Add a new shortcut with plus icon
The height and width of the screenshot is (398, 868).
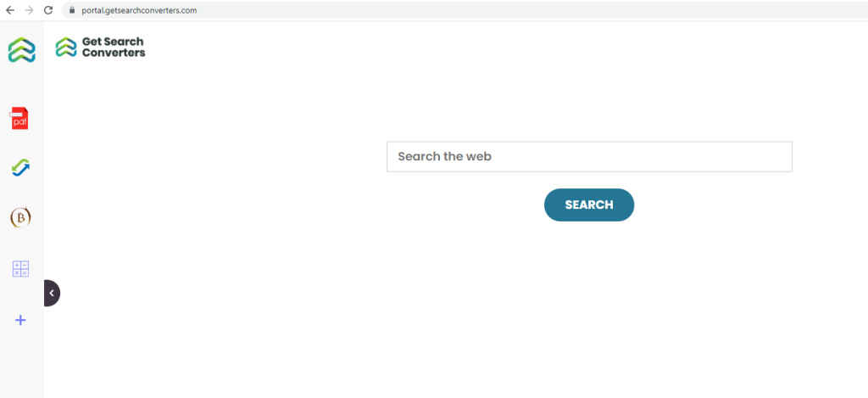pos(20,321)
